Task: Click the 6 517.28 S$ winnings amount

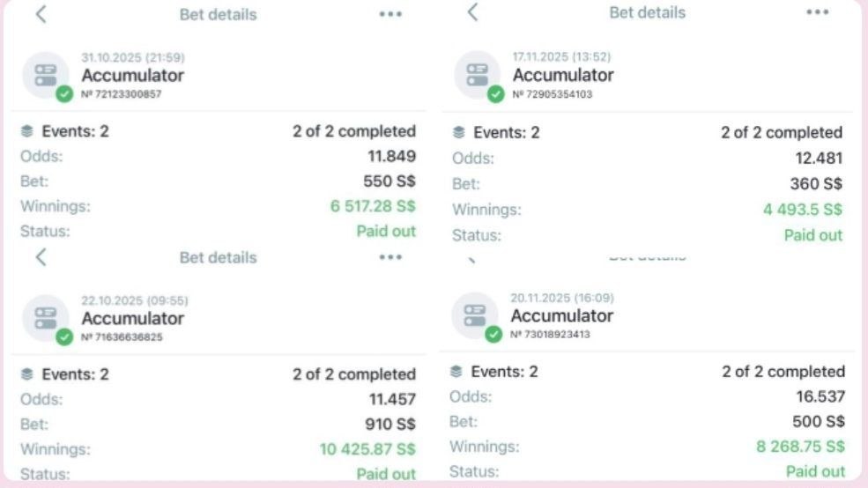Action: pyautogui.click(x=373, y=206)
